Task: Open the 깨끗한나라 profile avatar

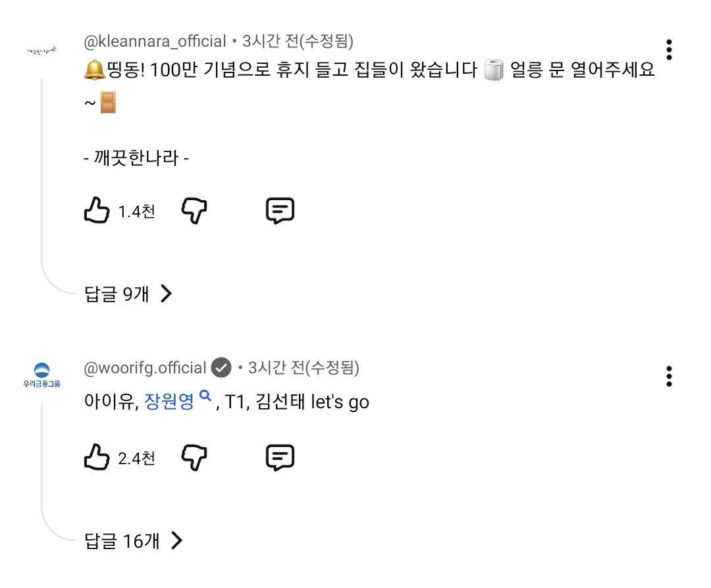Action: pos(41,50)
